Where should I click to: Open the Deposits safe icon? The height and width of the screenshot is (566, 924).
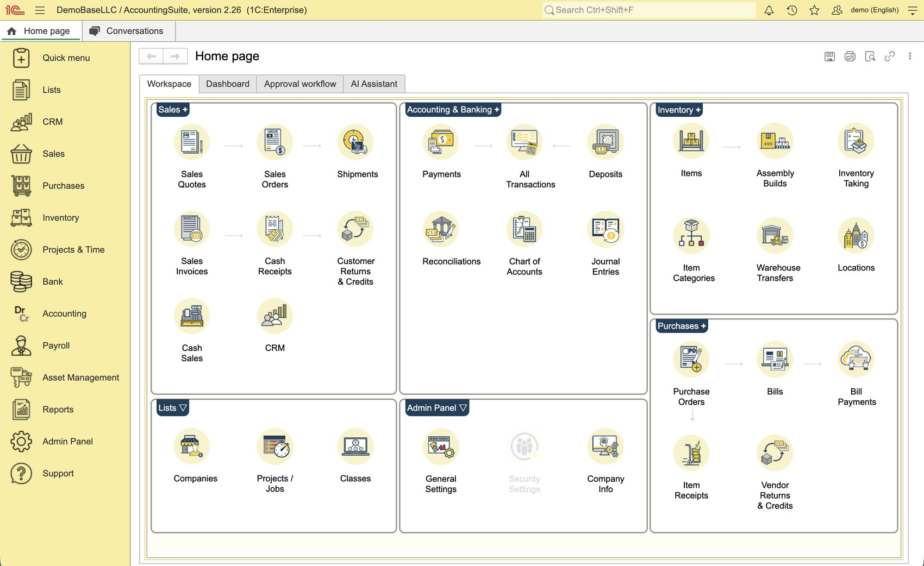605,142
